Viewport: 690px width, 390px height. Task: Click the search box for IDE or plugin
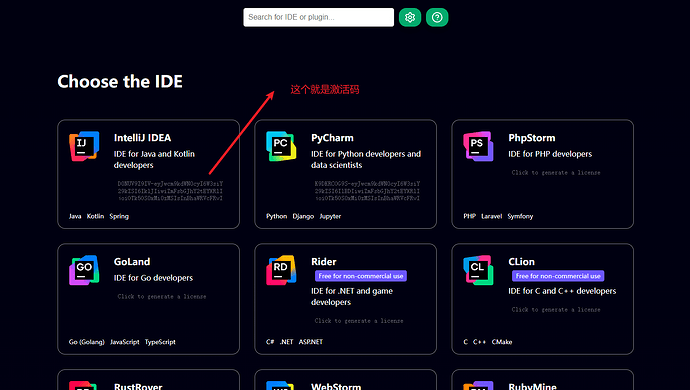(319, 17)
